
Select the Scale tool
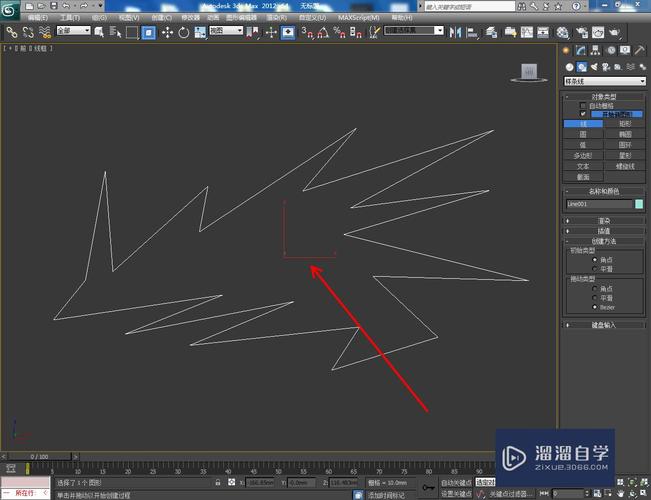coord(200,32)
